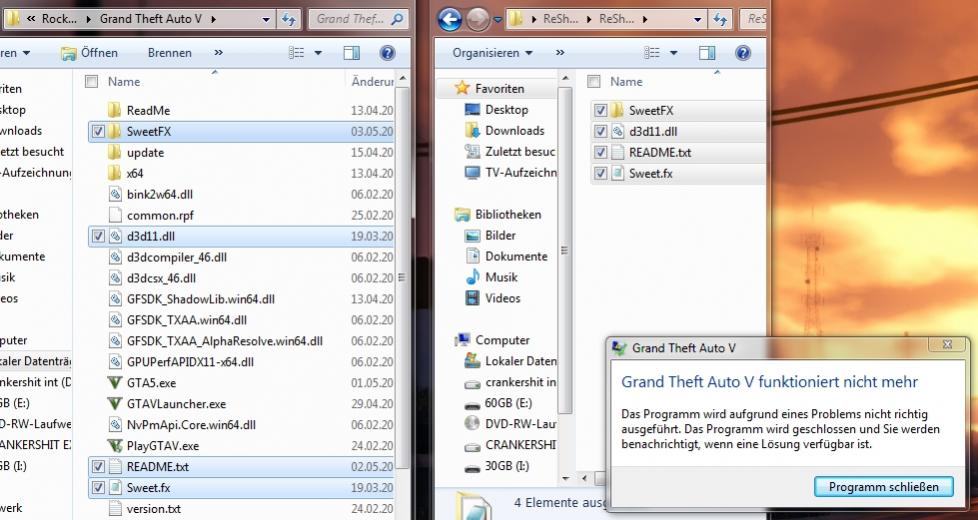This screenshot has width=978, height=520.
Task: Click search magnifier in Grand Theft Auto V search box
Action: click(x=397, y=19)
